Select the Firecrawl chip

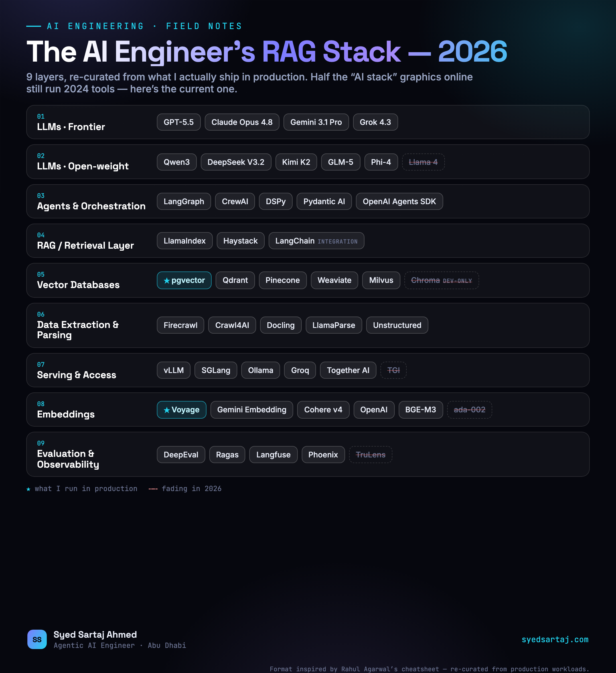181,325
